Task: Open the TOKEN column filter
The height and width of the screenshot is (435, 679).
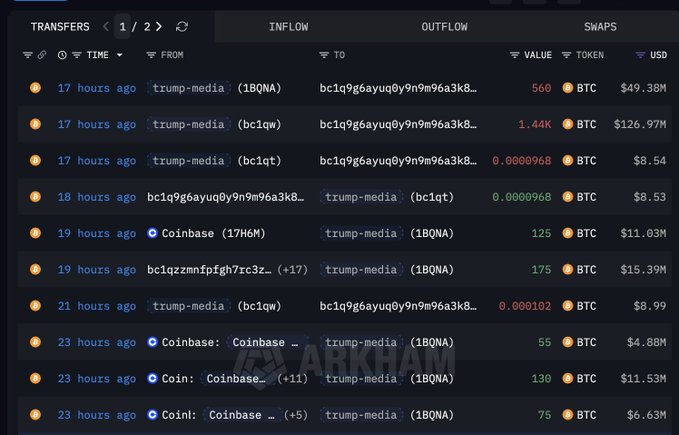Action: click(567, 55)
